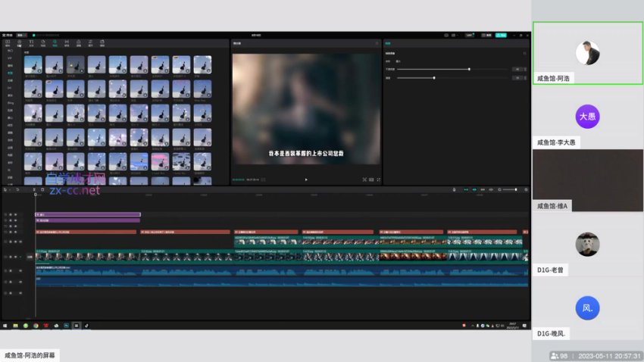Click the split clip tool in timeline toolbar

33,189
